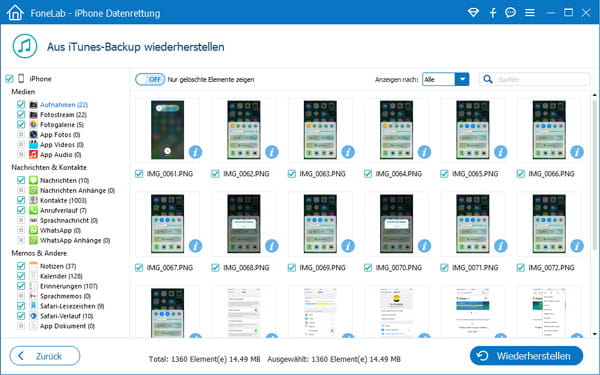Go to the home screen icon
This screenshot has height=375, width=600.
[x=15, y=13]
